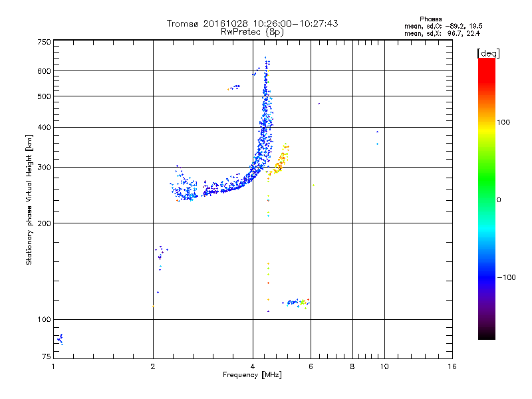Click the y-axis tick label '200'
The height and width of the screenshot is (399, 532).
tap(44, 223)
